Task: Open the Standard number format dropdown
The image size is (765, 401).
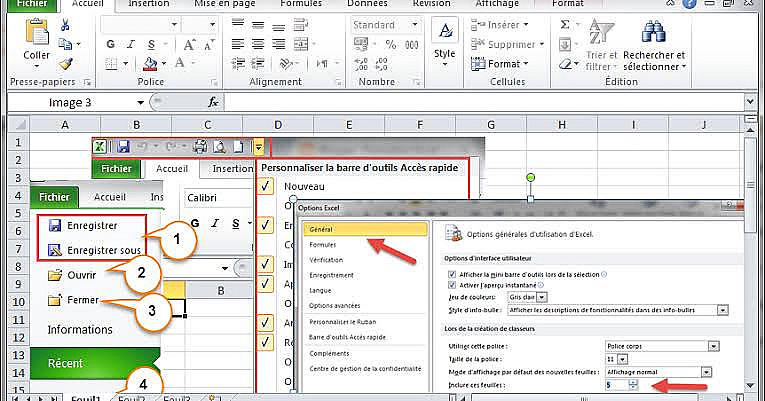Action: [x=415, y=24]
